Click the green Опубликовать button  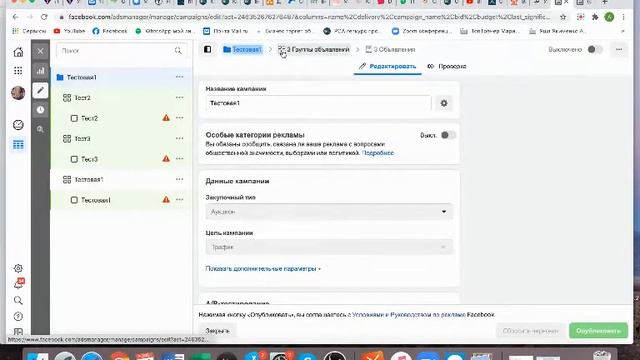pyautogui.click(x=598, y=331)
